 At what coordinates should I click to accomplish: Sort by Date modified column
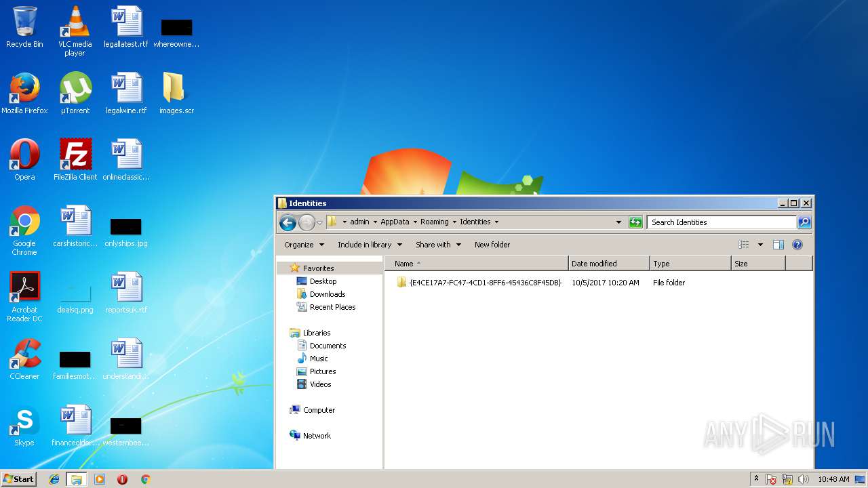click(x=609, y=264)
